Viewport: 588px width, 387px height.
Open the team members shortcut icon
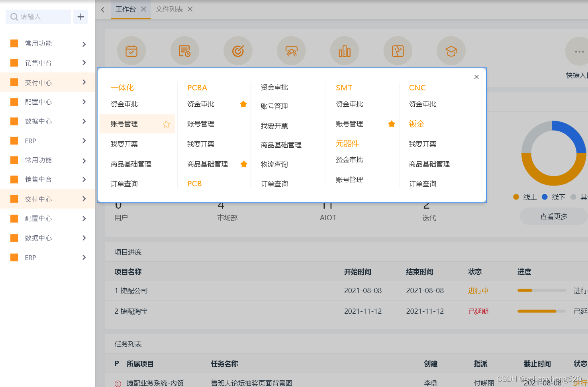point(291,51)
